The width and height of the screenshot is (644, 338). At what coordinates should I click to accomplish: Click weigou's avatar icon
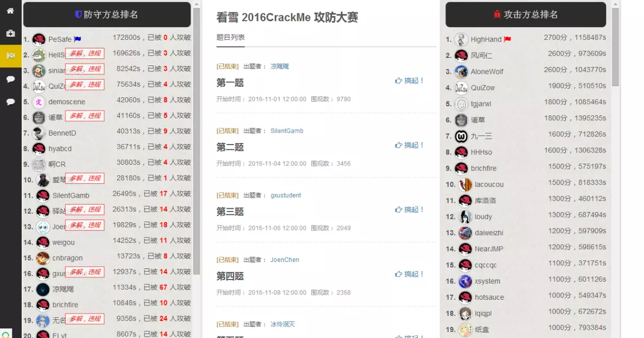[x=43, y=242]
